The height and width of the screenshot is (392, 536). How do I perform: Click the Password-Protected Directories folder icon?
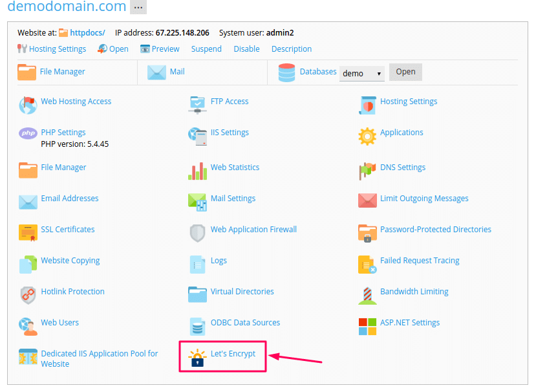pos(367,234)
